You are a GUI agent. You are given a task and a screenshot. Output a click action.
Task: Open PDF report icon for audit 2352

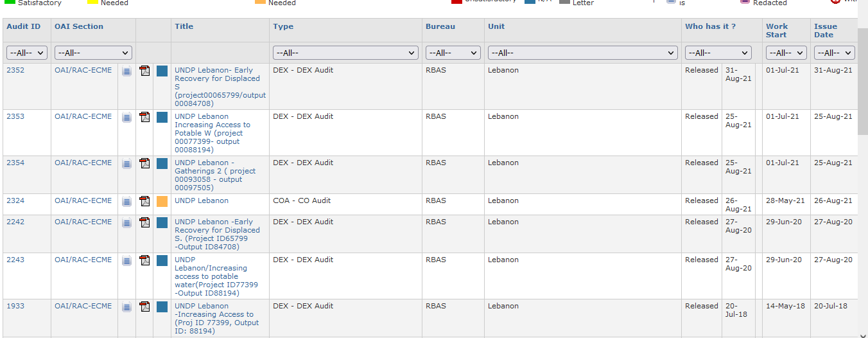pos(144,71)
